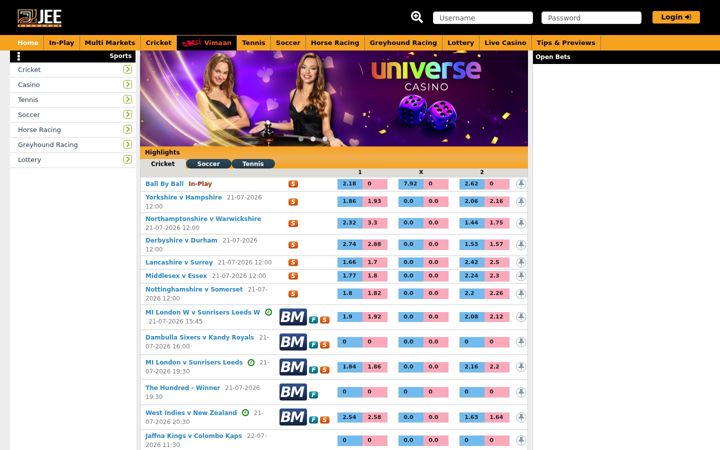Switch to the Tennis highlights tab
The width and height of the screenshot is (720, 450).
coord(253,163)
